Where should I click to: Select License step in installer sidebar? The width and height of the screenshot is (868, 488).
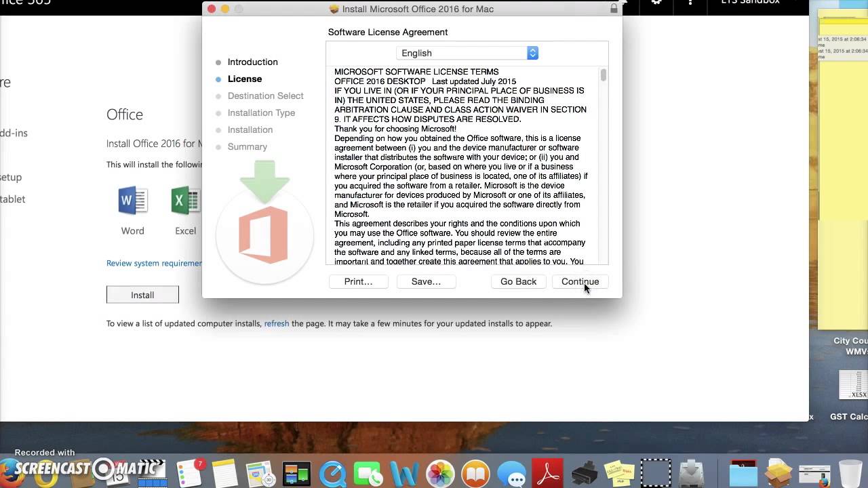(x=244, y=79)
